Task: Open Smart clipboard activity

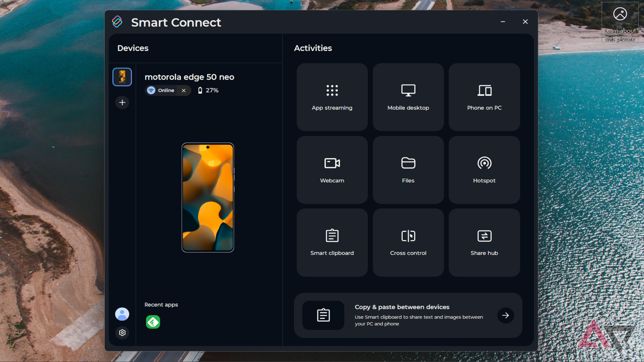Action: coord(332,243)
